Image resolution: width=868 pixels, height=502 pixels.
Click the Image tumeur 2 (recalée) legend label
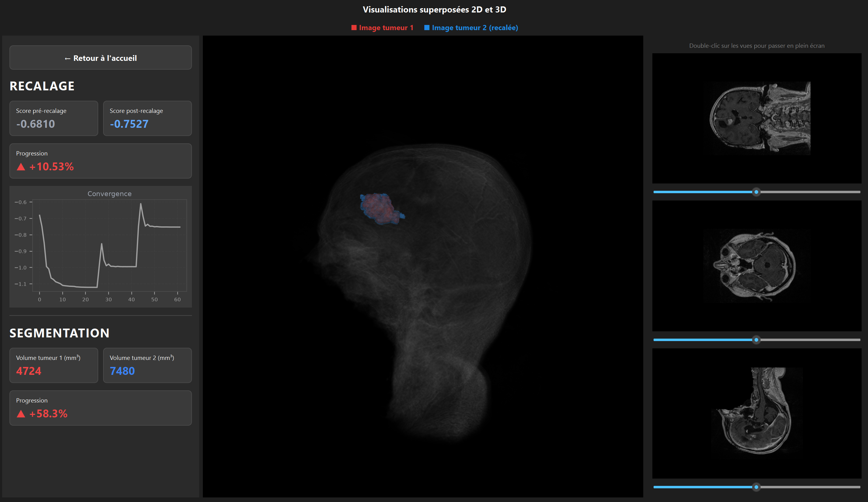pos(475,28)
